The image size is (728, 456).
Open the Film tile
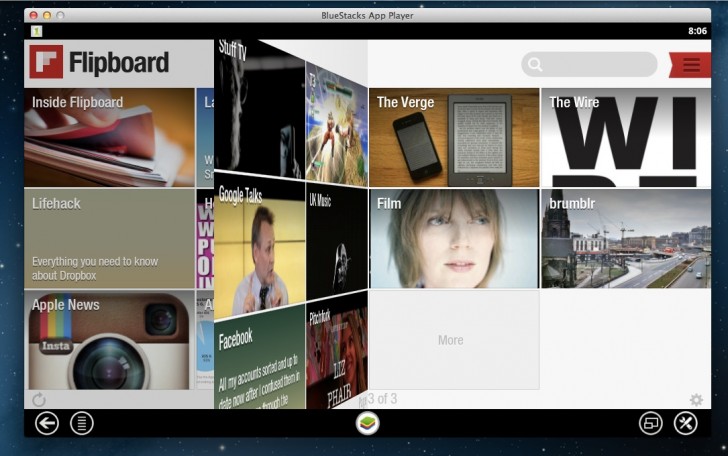454,238
